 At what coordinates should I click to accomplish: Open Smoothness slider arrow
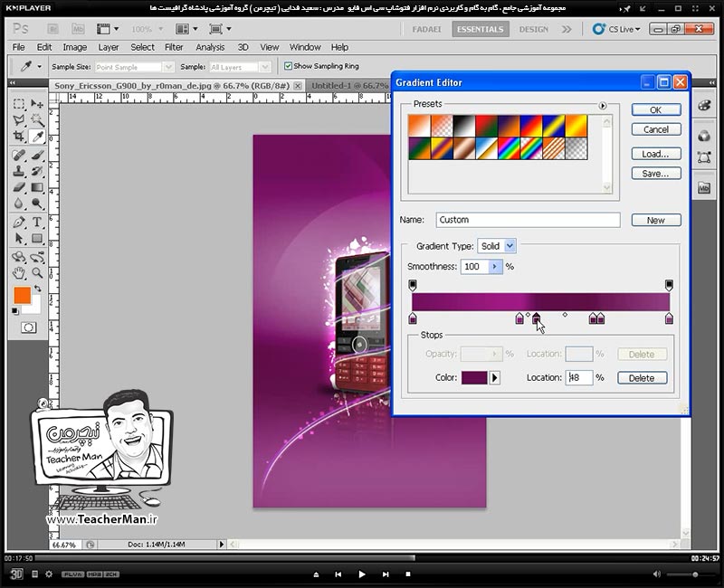tap(495, 266)
